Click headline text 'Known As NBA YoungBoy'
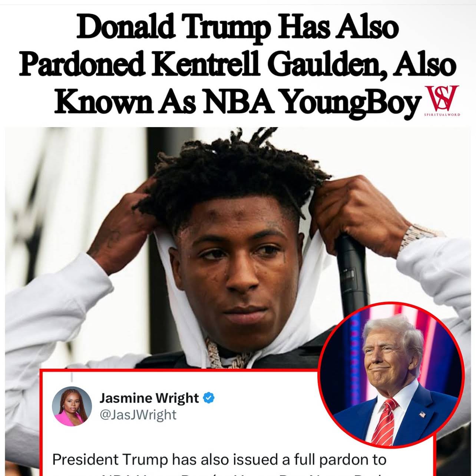This screenshot has height=476, width=476. (237, 100)
